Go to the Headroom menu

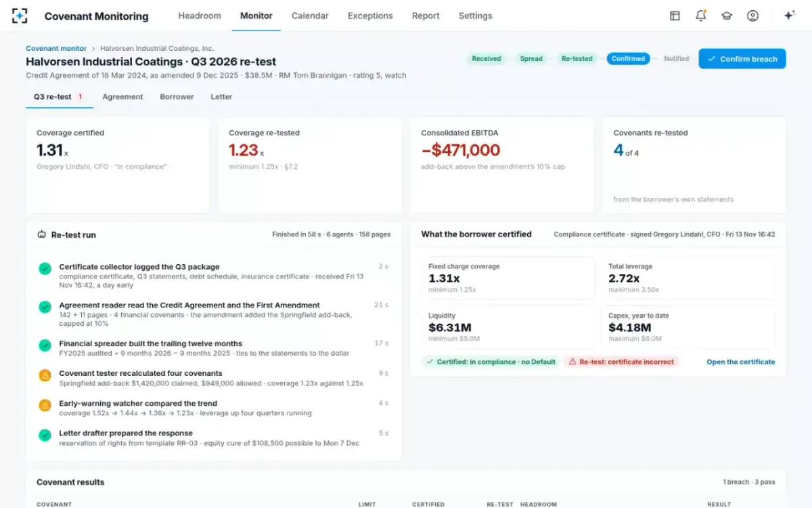pos(200,16)
